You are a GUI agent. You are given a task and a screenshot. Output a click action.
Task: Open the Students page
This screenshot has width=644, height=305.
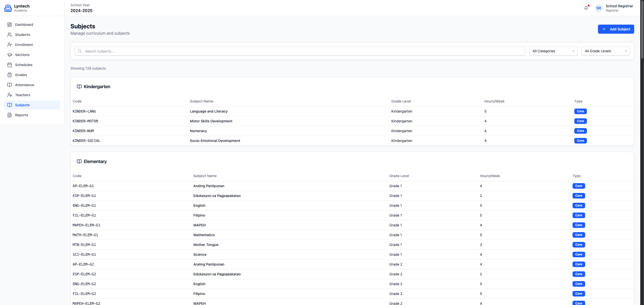click(x=32, y=35)
